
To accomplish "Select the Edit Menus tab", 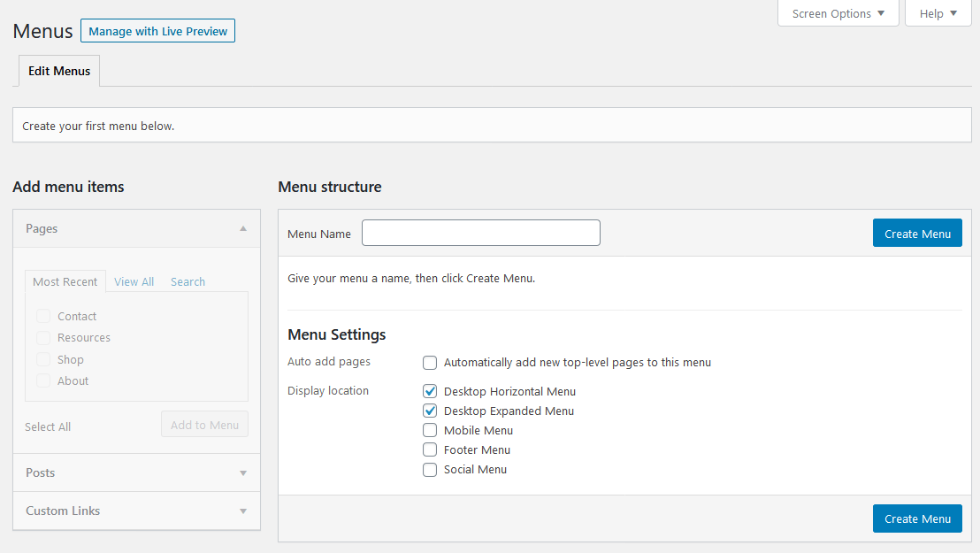I will click(x=59, y=71).
